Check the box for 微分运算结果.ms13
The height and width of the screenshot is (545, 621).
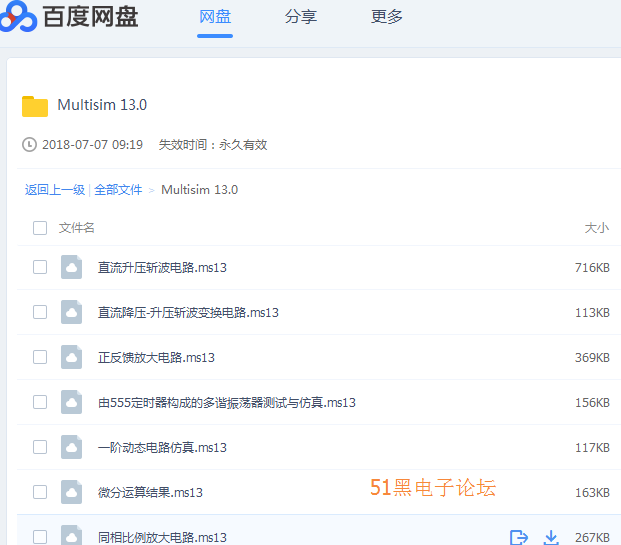(x=40, y=492)
